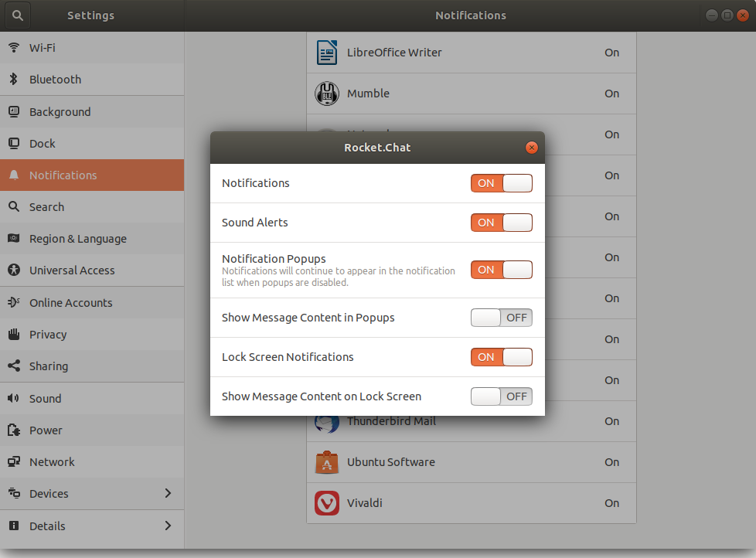
Task: Click the Privacy hand icon
Action: [x=14, y=334]
